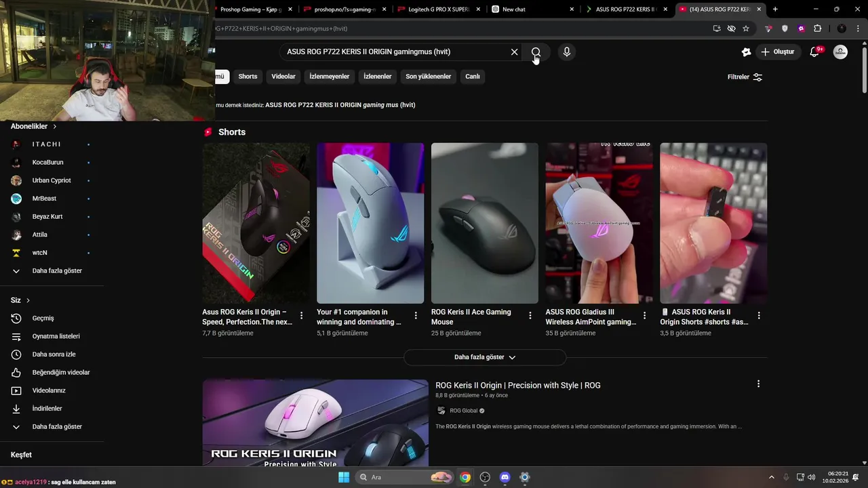Open Urban Cypriot subscription channel
The width and height of the screenshot is (868, 488).
[53, 180]
